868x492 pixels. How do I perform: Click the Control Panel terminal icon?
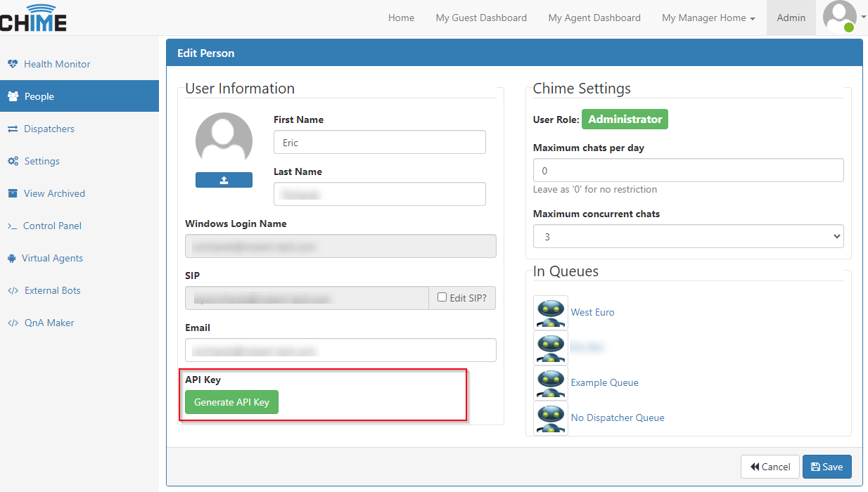pos(12,226)
